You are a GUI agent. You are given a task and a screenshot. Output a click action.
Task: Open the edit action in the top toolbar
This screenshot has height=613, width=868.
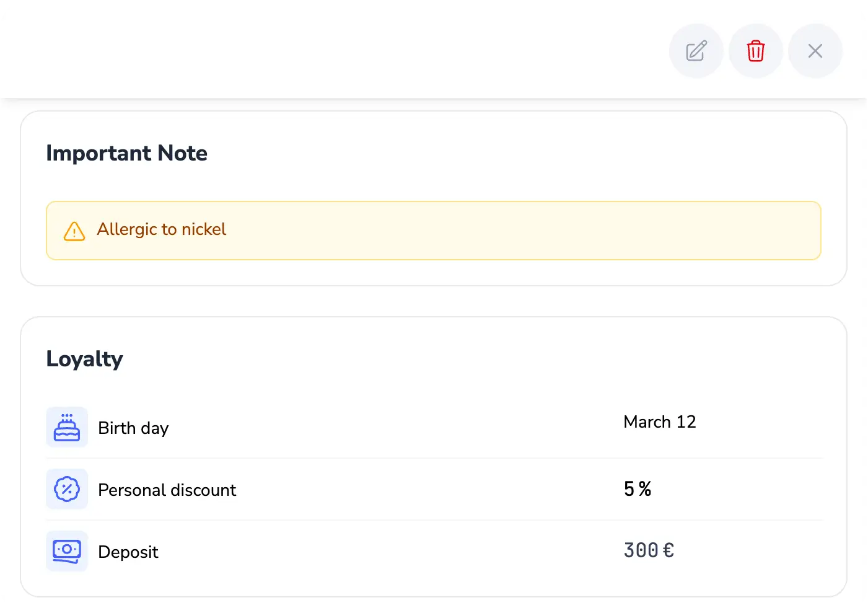point(696,51)
